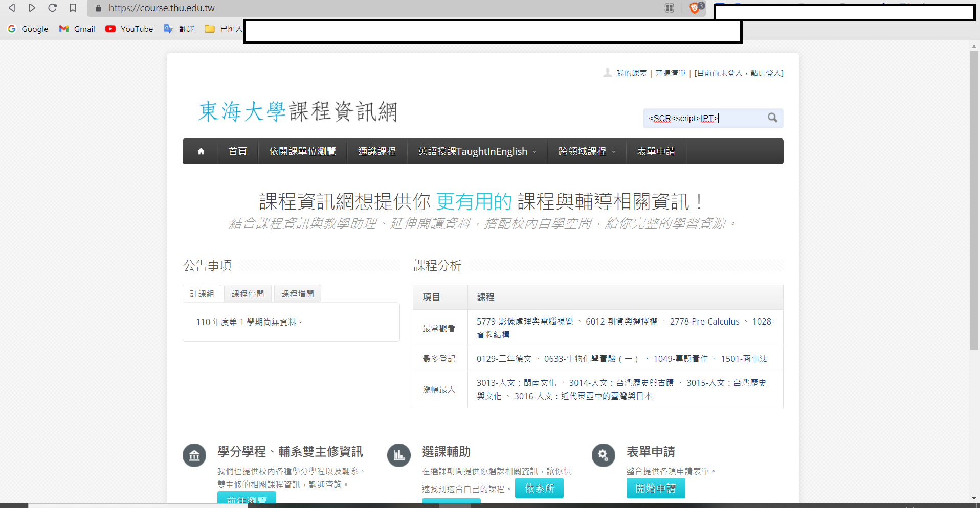
Task: Open course 5779-影像處理與電腦視覺
Action: click(525, 321)
